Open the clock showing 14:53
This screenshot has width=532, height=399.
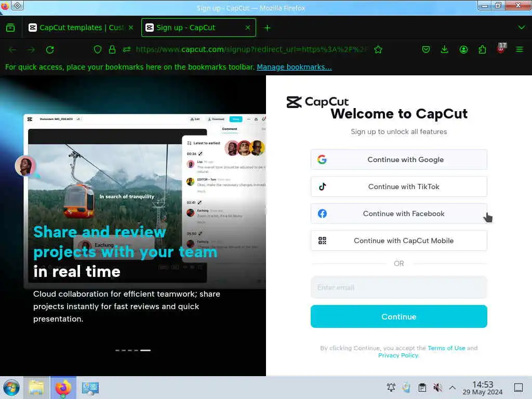(x=483, y=388)
